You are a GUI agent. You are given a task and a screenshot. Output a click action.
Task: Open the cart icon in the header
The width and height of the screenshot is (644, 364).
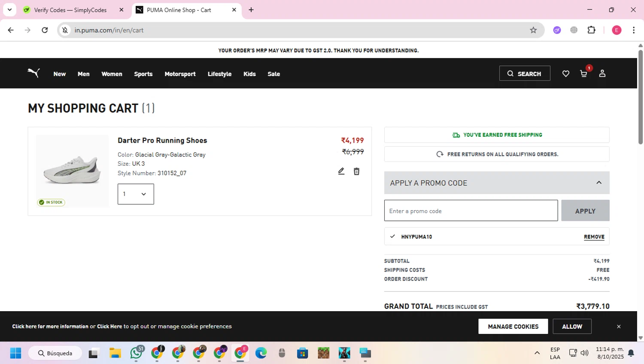tap(584, 73)
